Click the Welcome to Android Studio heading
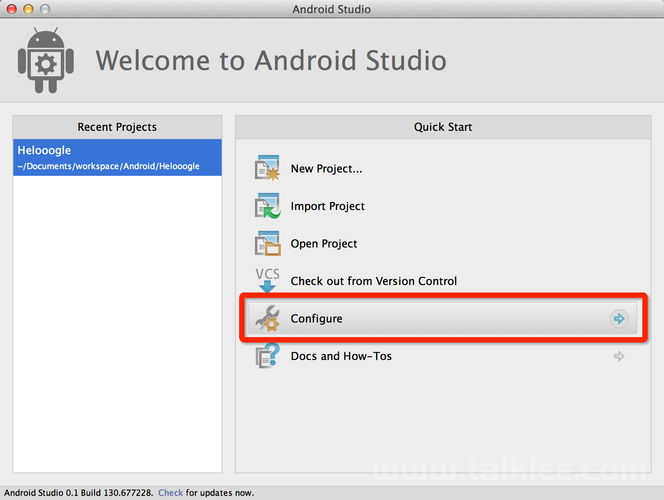The image size is (664, 500). [x=271, y=60]
